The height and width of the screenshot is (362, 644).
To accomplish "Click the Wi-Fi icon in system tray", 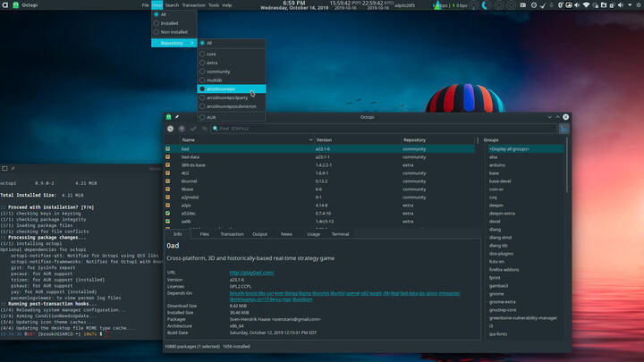I will coord(587,5).
